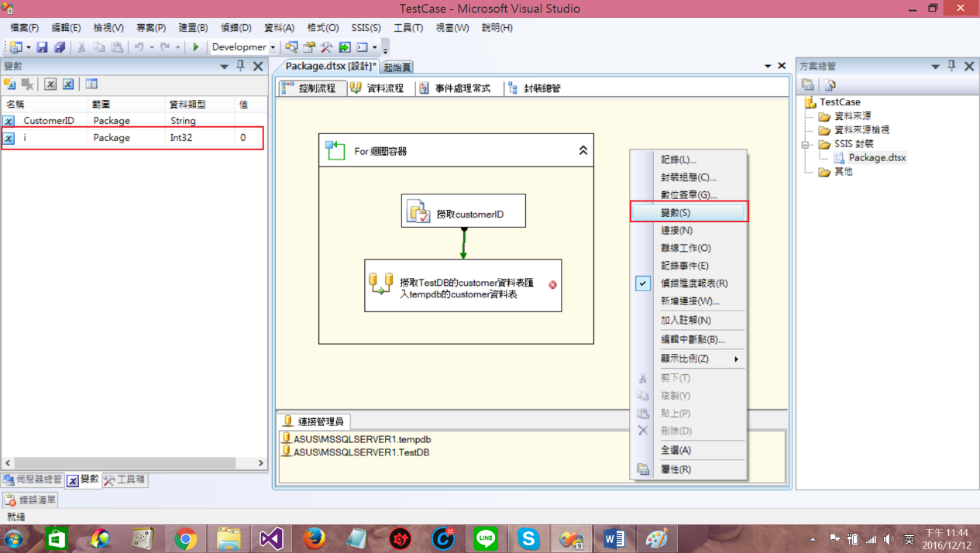
Task: Toggle 偵錯進度報表(R) checked menu item
Action: [689, 283]
